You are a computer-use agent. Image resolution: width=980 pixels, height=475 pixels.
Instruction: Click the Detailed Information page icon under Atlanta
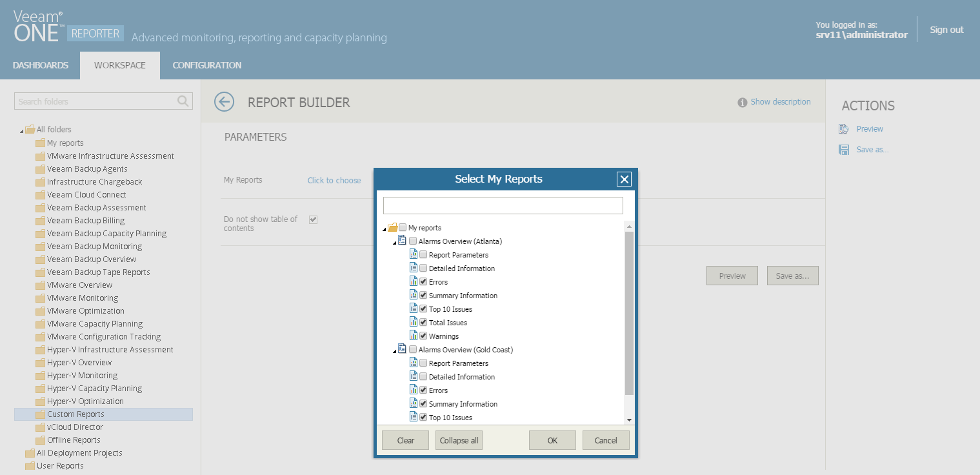(414, 268)
